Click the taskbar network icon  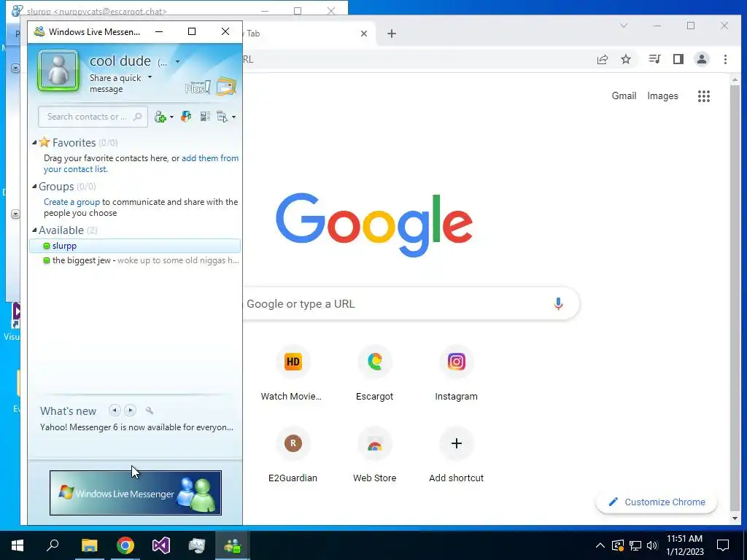coord(635,545)
